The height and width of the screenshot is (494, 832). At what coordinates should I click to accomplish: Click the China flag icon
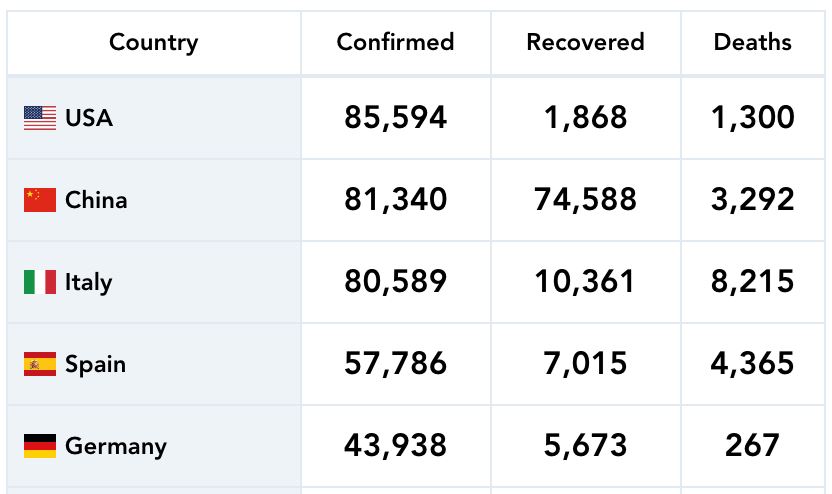click(40, 200)
